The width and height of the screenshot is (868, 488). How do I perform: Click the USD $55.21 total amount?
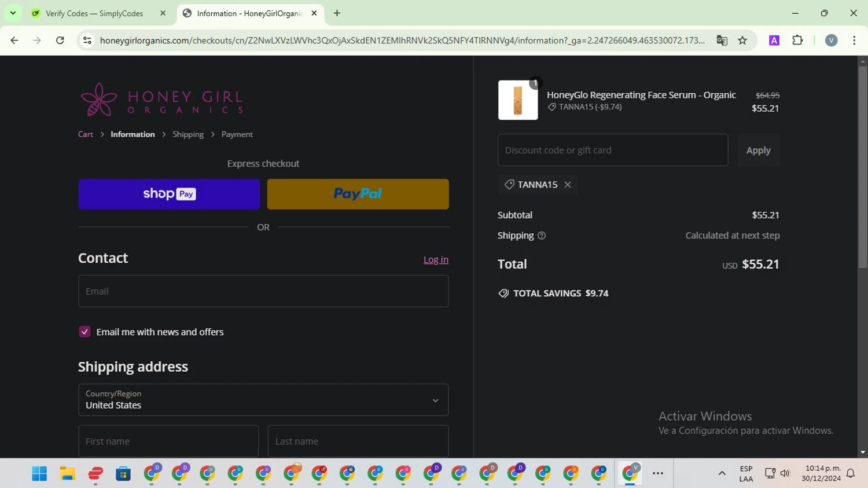pos(751,265)
